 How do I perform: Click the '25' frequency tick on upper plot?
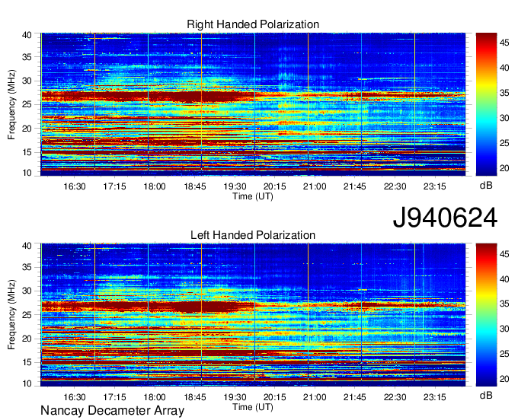[x=27, y=104]
